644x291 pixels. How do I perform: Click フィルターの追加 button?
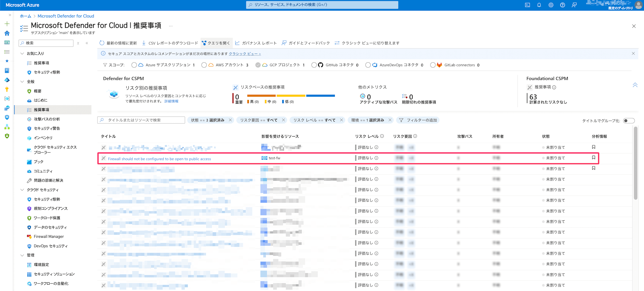418,120
